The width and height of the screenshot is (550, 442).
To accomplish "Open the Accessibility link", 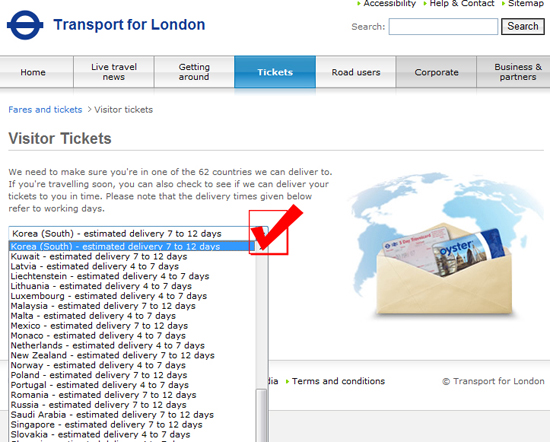I will coord(389,4).
